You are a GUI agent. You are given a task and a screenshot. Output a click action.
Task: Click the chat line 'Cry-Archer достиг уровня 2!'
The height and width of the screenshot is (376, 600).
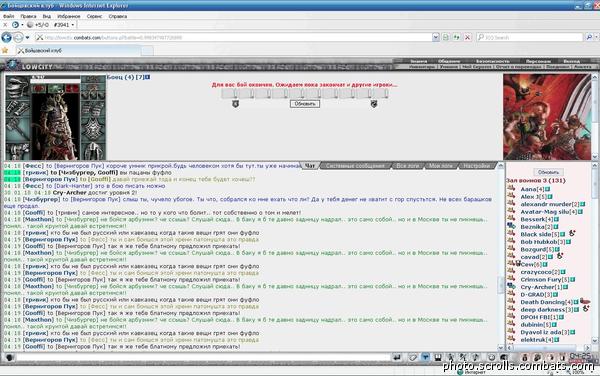click(x=95, y=193)
